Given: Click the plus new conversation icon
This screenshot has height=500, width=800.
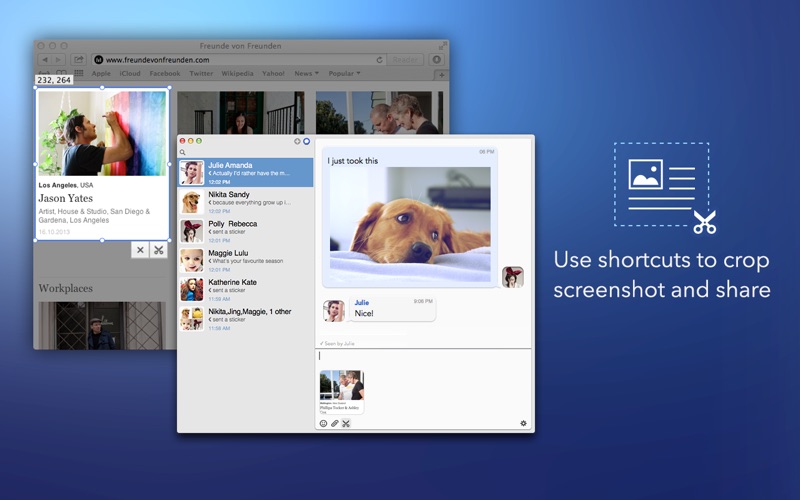Looking at the screenshot, I should point(297,142).
